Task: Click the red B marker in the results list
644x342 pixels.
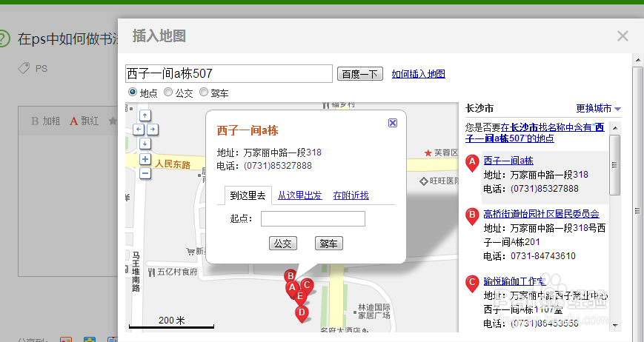Action: (x=472, y=215)
